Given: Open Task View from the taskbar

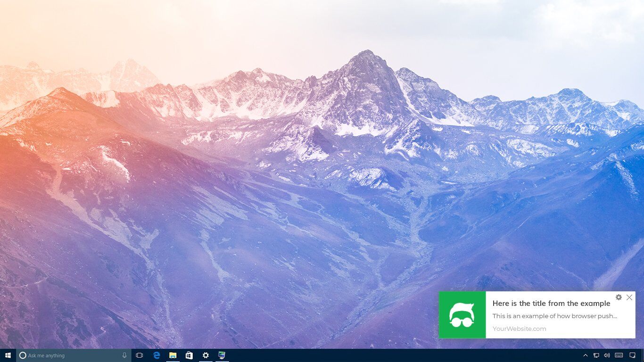Looking at the screenshot, I should coord(139,355).
